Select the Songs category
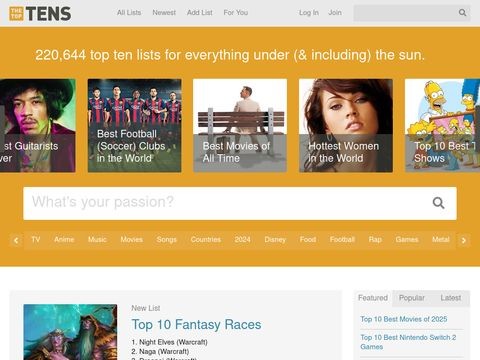The image size is (480, 360). (x=167, y=240)
